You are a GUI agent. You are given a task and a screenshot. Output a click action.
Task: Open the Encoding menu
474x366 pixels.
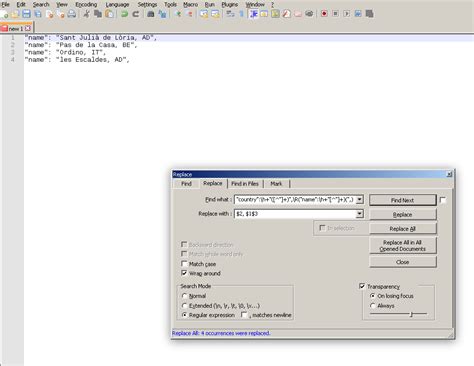click(86, 4)
